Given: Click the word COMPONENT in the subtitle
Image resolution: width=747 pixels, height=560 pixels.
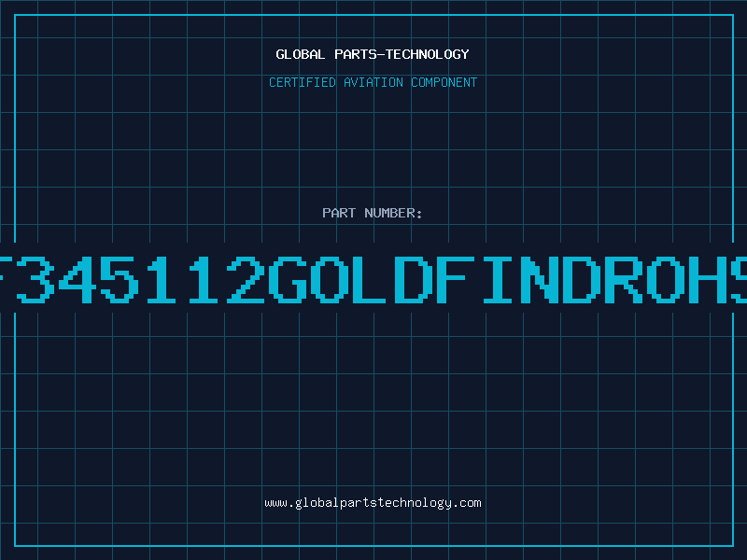Looking at the screenshot, I should click(x=444, y=82).
